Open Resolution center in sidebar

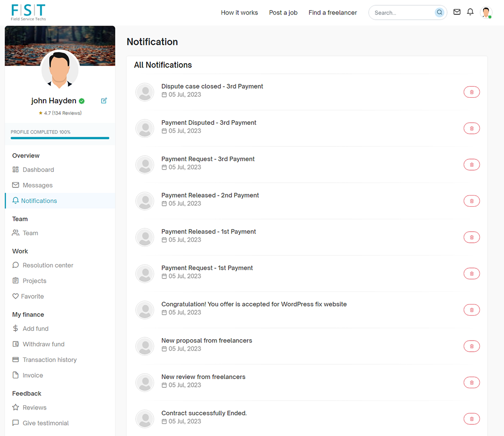pyautogui.click(x=48, y=265)
